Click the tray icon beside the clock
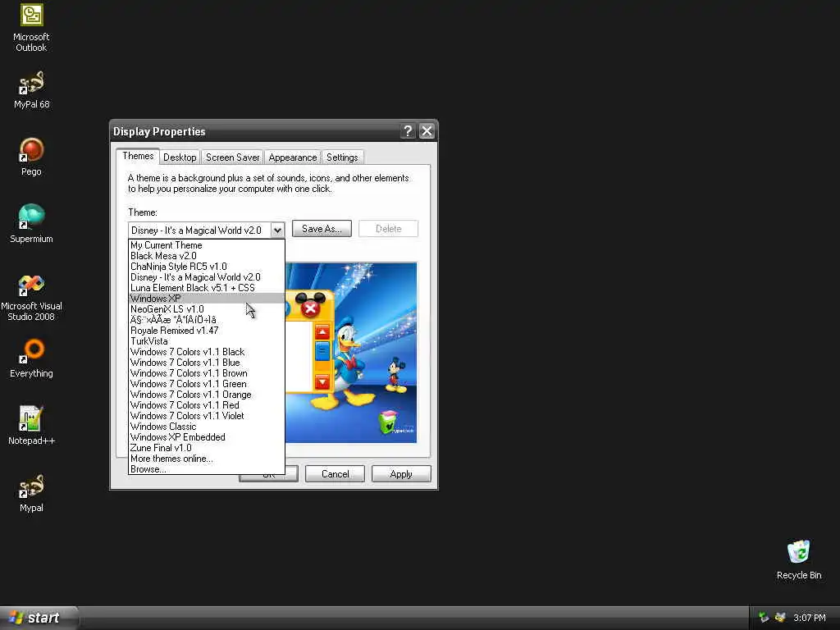This screenshot has width=840, height=630. pos(780,618)
